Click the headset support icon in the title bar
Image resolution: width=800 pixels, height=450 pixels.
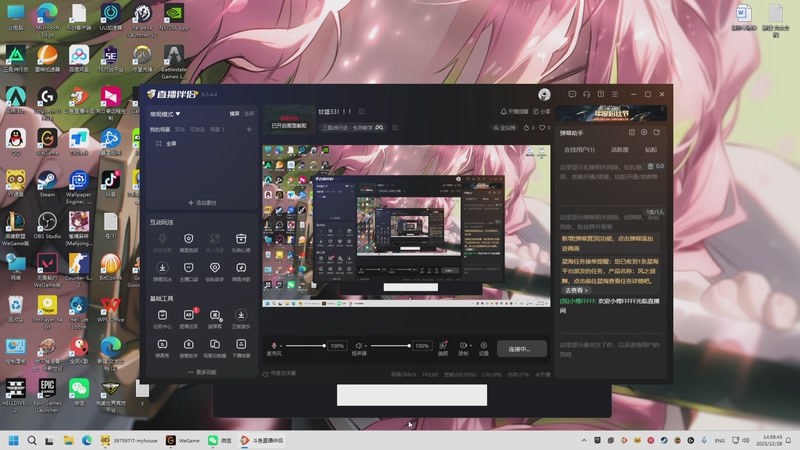586,94
